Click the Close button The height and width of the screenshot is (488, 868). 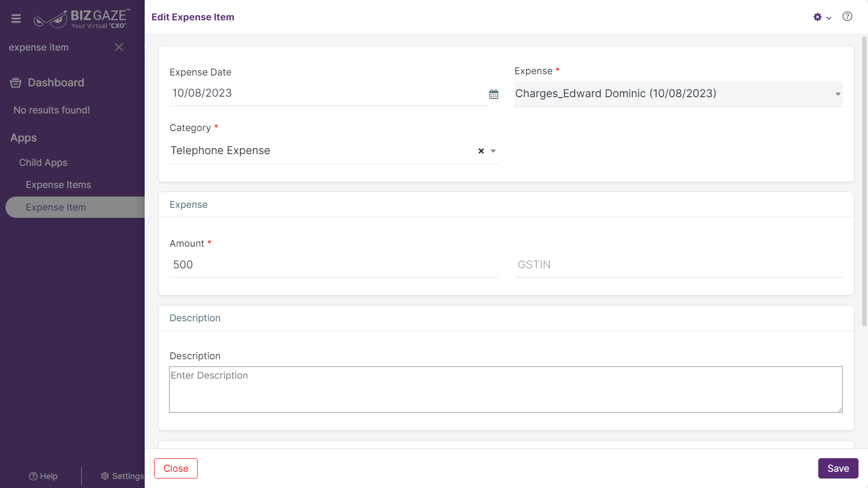tap(176, 468)
